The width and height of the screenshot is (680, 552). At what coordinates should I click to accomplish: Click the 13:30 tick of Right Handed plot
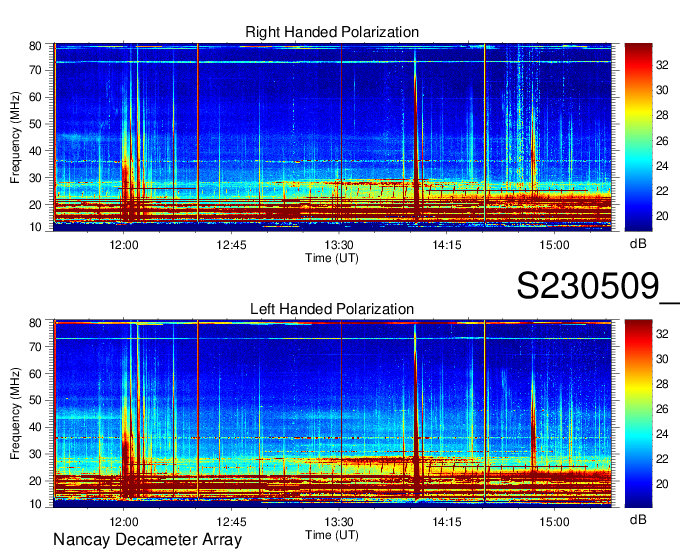(339, 245)
